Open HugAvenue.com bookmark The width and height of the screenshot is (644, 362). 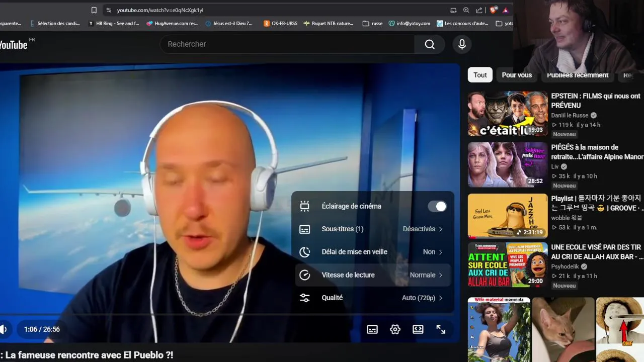tap(173, 23)
